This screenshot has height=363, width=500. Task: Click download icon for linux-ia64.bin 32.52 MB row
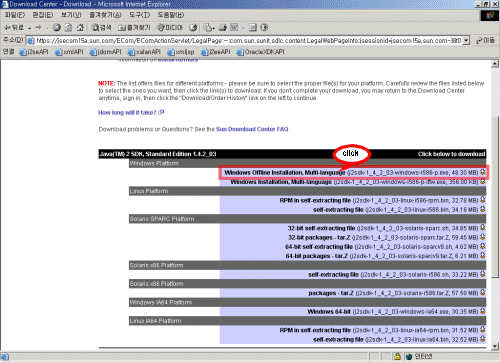click(x=482, y=339)
